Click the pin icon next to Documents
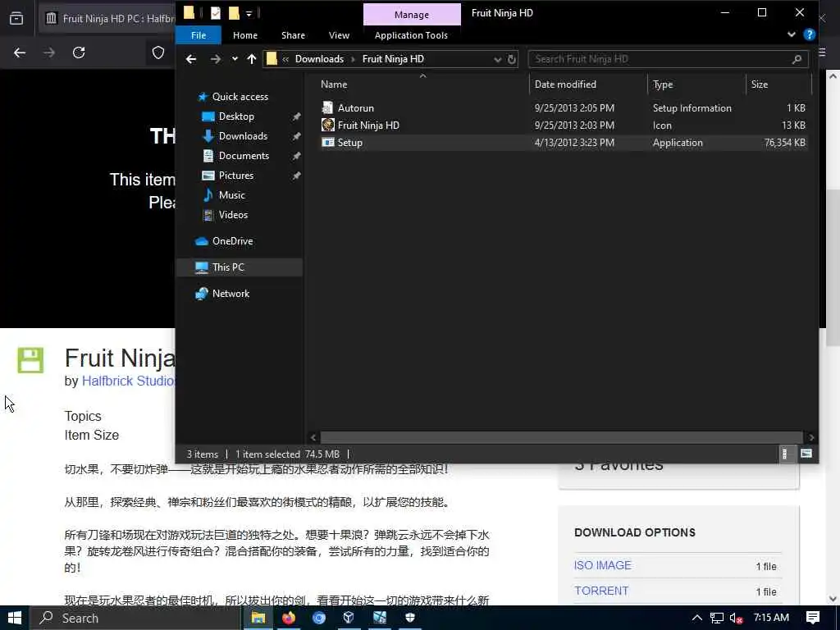 (296, 157)
